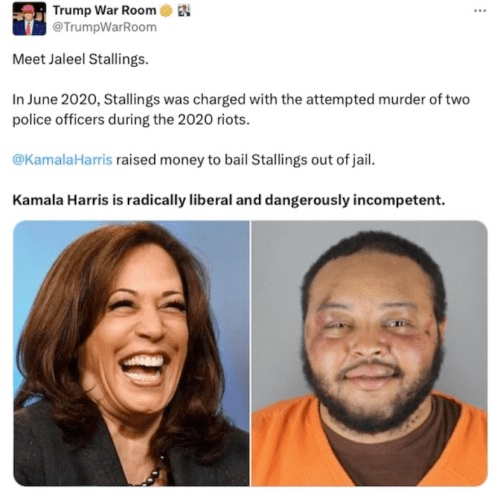500x495 pixels.
Task: Open the three-dot more options menu
Action: (x=480, y=11)
